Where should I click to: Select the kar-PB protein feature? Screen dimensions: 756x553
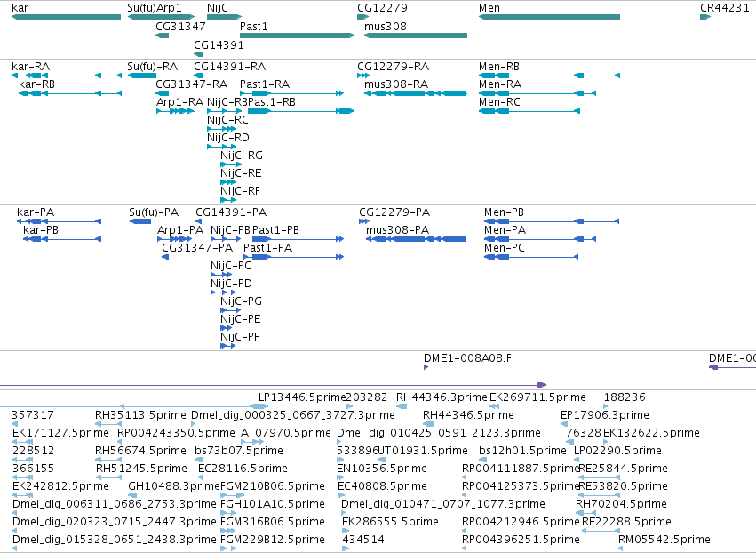click(62, 239)
